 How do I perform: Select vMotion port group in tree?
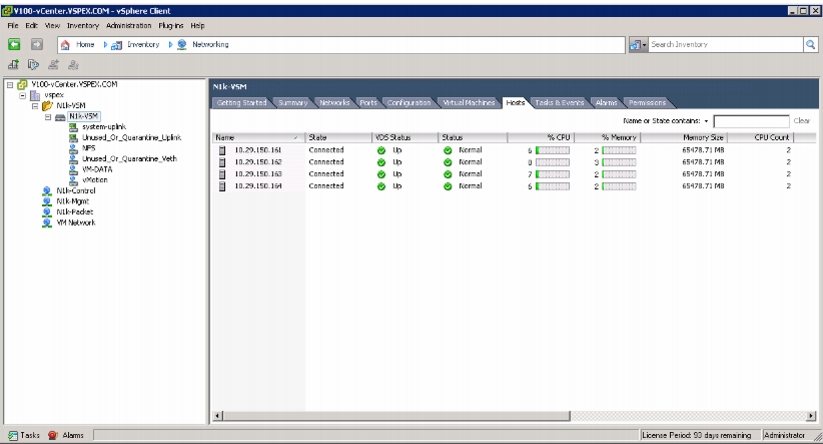click(95, 180)
